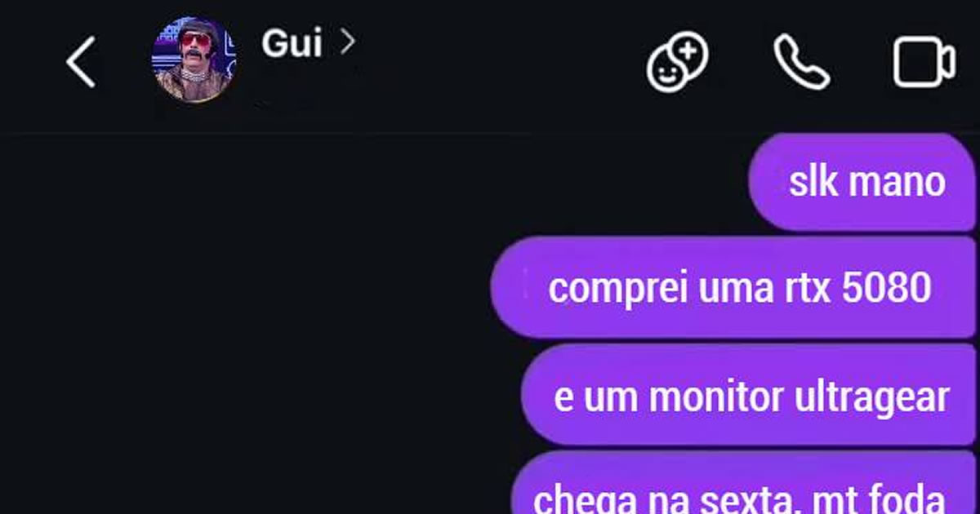Select the "slk mano" message bubble

pyautogui.click(x=862, y=183)
